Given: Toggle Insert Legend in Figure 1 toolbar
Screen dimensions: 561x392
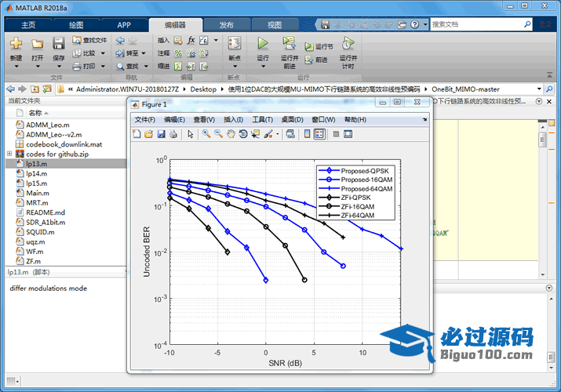Looking at the screenshot, I should coord(319,134).
